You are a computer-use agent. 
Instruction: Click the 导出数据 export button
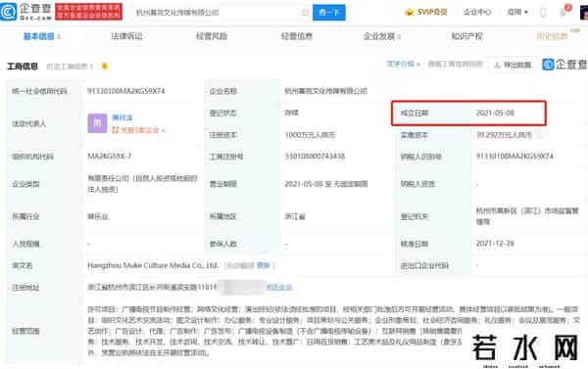[513, 65]
